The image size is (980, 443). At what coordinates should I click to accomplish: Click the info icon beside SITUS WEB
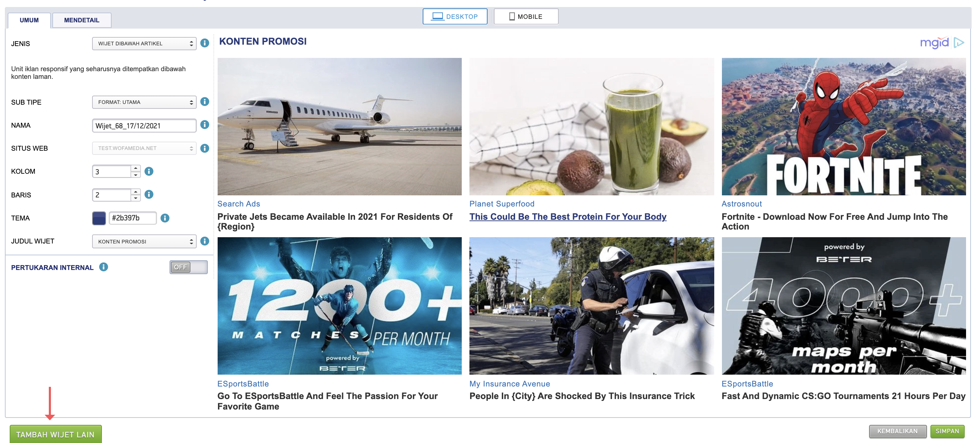[x=205, y=148]
